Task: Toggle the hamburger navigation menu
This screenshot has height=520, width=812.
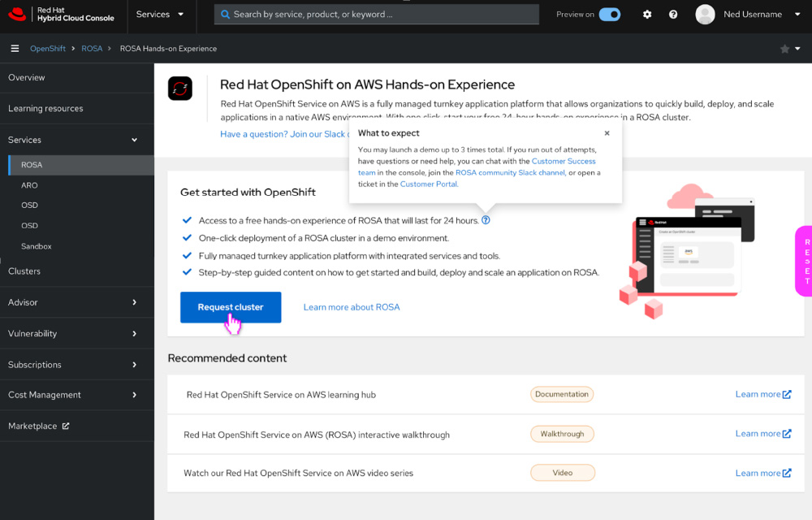Action: [15, 49]
